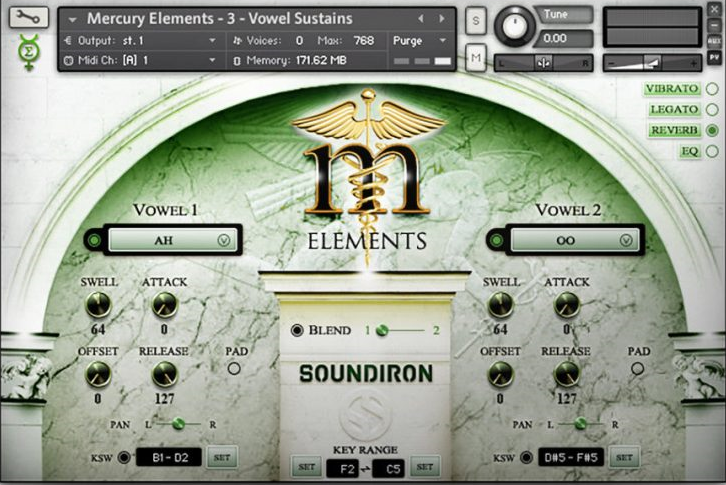The image size is (726, 485).
Task: Adjust the L-R pan slider in header
Action: coord(543,63)
